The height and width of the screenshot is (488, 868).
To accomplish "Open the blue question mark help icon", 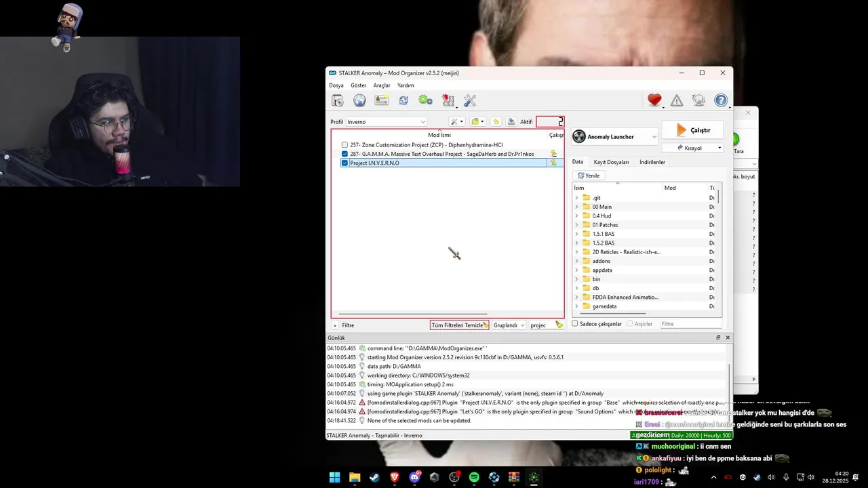I will 721,100.
